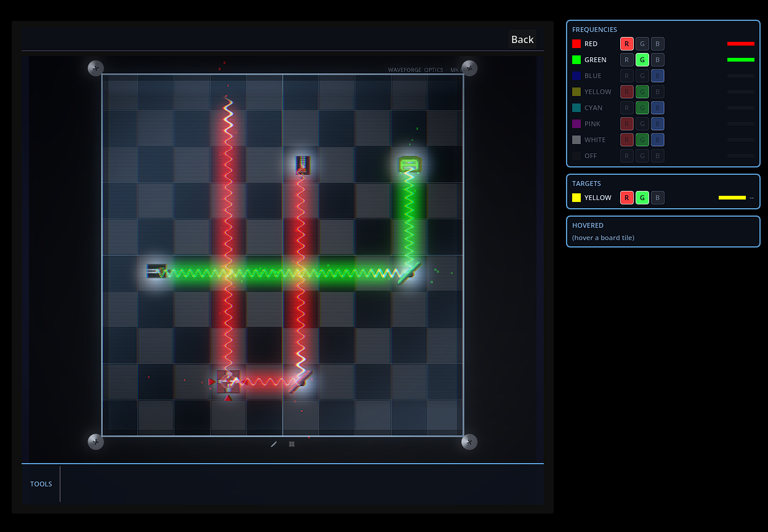768x532 pixels.
Task: Toggle the G channel in the RED row
Action: pos(642,44)
